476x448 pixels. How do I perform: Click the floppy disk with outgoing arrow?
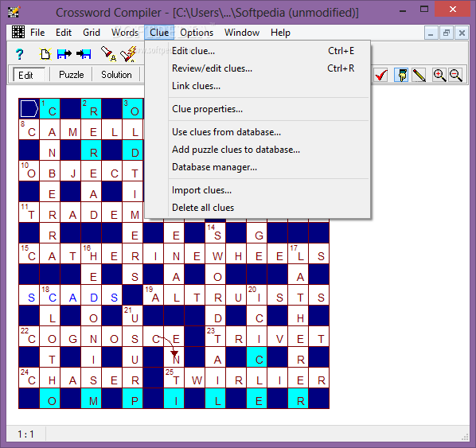[64, 54]
